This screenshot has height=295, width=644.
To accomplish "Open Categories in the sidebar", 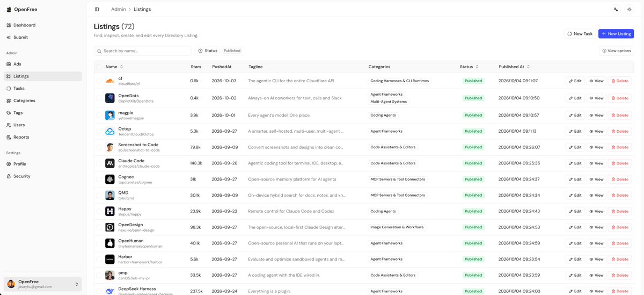I will click(x=43, y=100).
